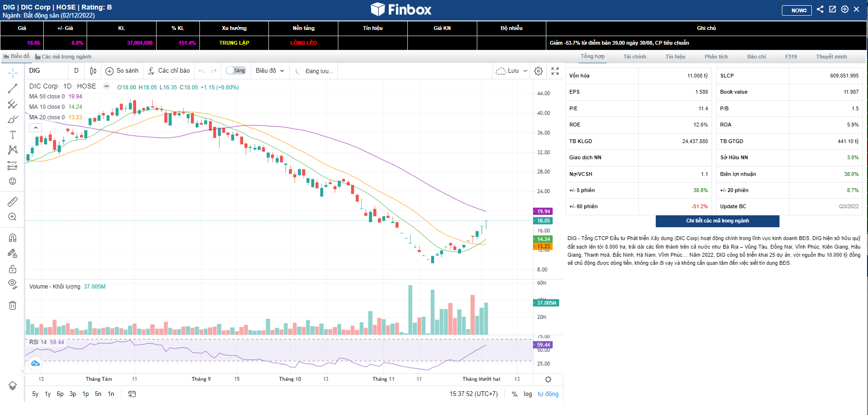868x415 pixels.
Task: Open chart settings gear icon
Action: coord(538,71)
